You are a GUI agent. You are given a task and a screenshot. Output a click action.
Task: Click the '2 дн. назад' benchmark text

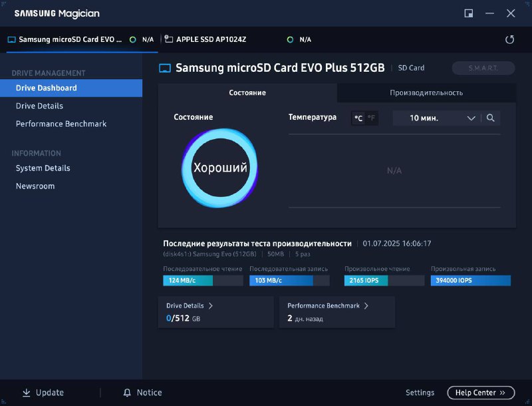(x=305, y=318)
